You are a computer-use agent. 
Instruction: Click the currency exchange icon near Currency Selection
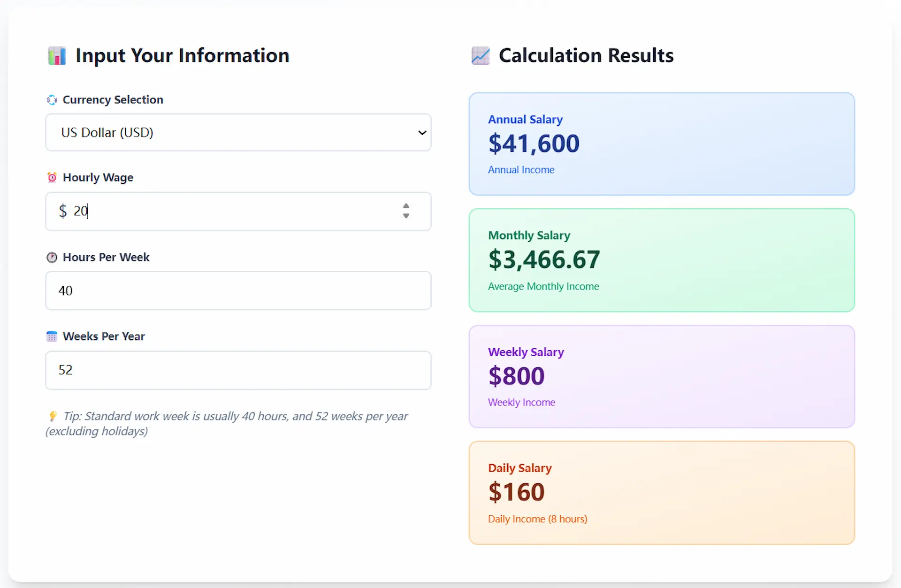pos(52,99)
